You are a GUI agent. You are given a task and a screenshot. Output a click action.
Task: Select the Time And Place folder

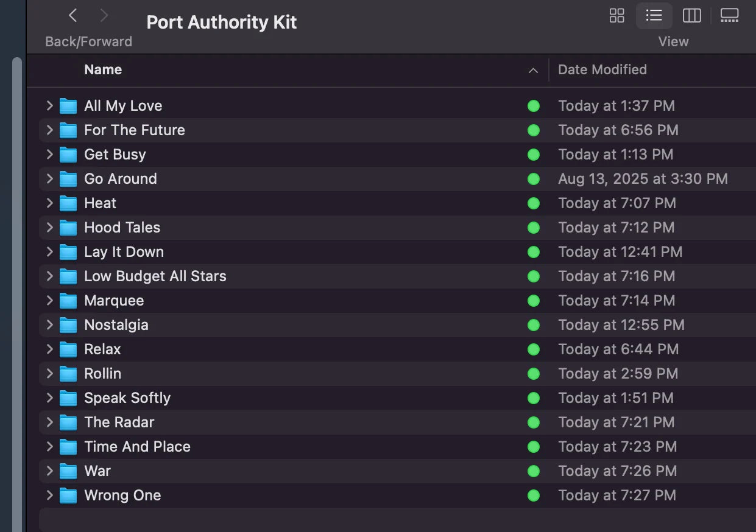(136, 446)
